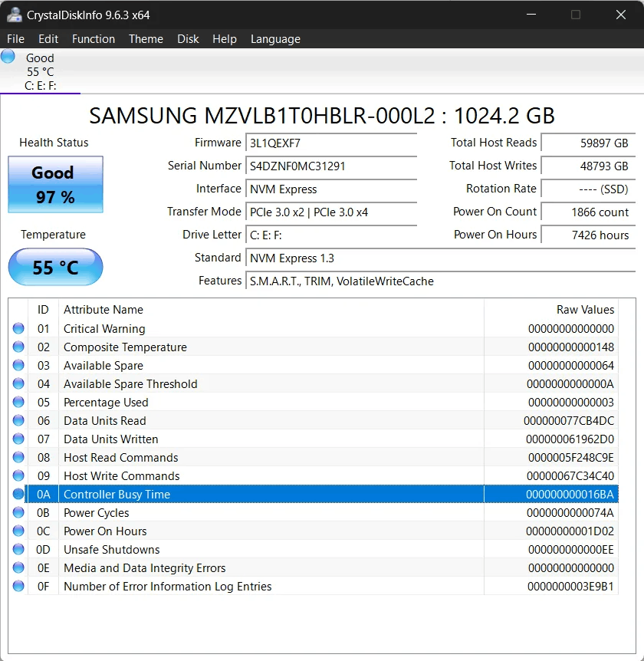Click status orb beside Power Cycles
644x661 pixels.
(x=18, y=513)
